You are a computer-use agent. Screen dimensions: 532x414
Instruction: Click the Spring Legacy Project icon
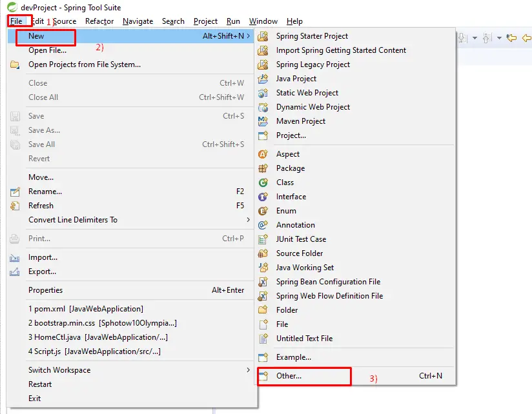point(263,64)
